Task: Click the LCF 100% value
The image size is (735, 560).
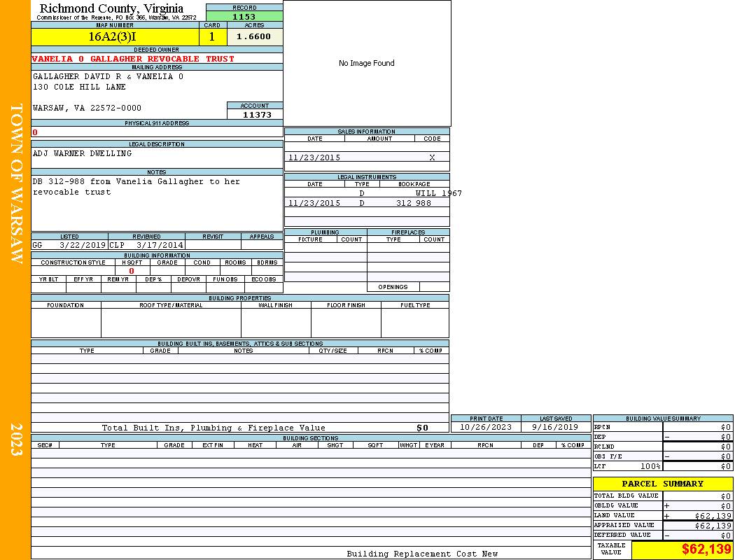Action: pyautogui.click(x=650, y=467)
